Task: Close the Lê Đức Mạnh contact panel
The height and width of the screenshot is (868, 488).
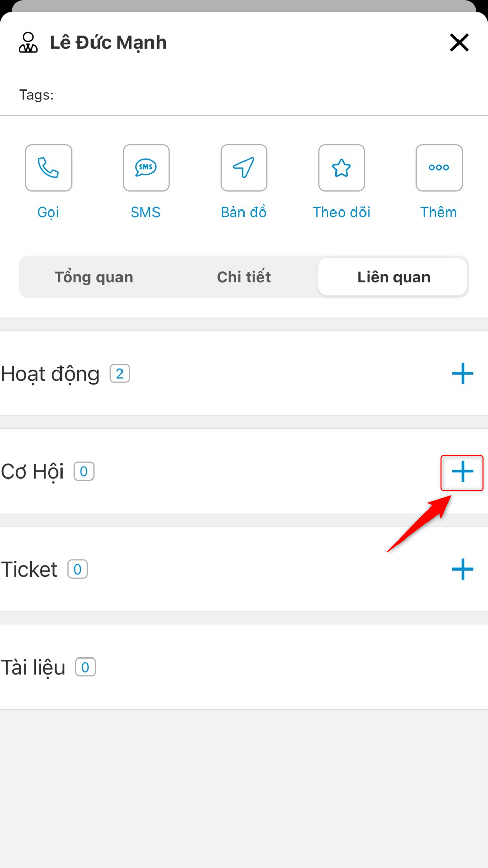Action: pos(459,42)
